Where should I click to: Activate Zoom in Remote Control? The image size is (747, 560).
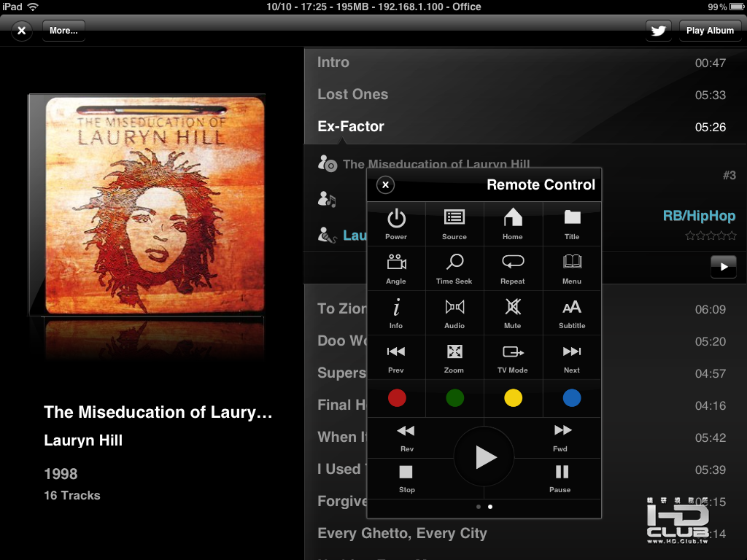coord(454,357)
